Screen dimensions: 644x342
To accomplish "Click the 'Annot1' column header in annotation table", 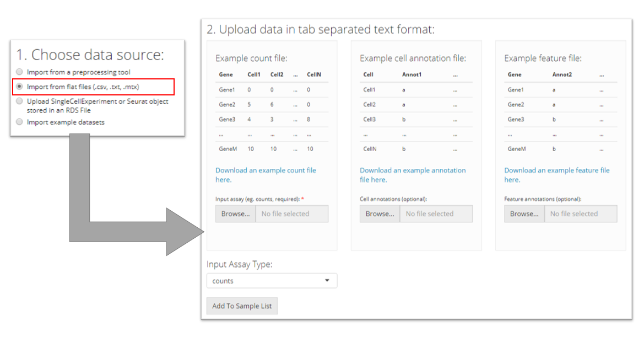I will 412,74.
